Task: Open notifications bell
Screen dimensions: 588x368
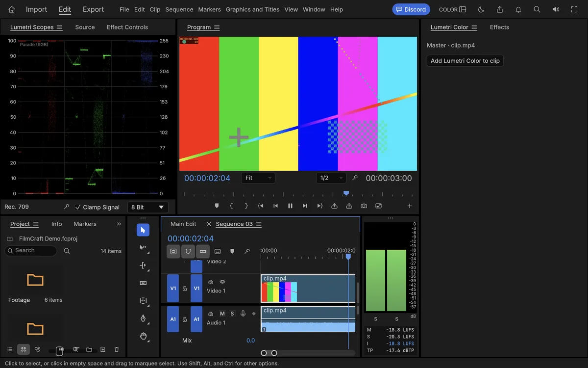Action: [518, 9]
